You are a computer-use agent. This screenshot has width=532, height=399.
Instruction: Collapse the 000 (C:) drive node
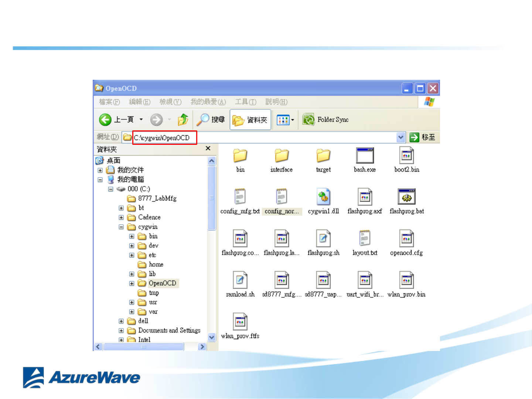(110, 189)
